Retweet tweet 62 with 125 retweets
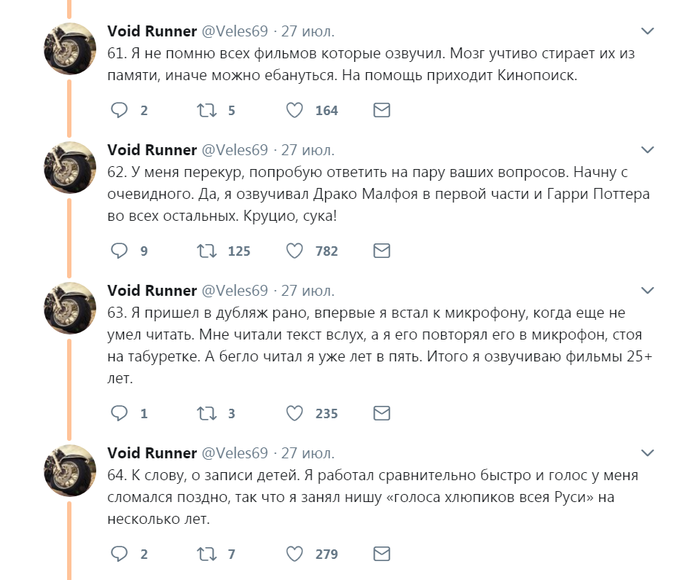Image resolution: width=700 pixels, height=580 pixels. coord(205,250)
